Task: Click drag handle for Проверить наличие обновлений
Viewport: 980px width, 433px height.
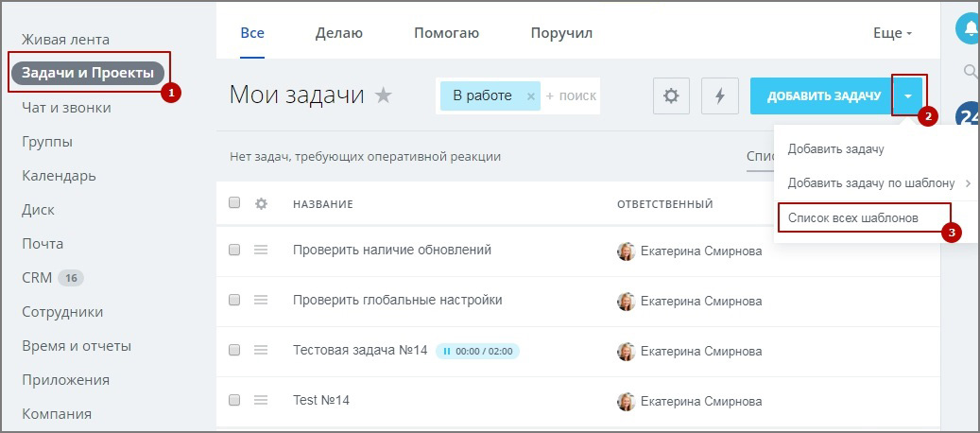Action: 262,250
